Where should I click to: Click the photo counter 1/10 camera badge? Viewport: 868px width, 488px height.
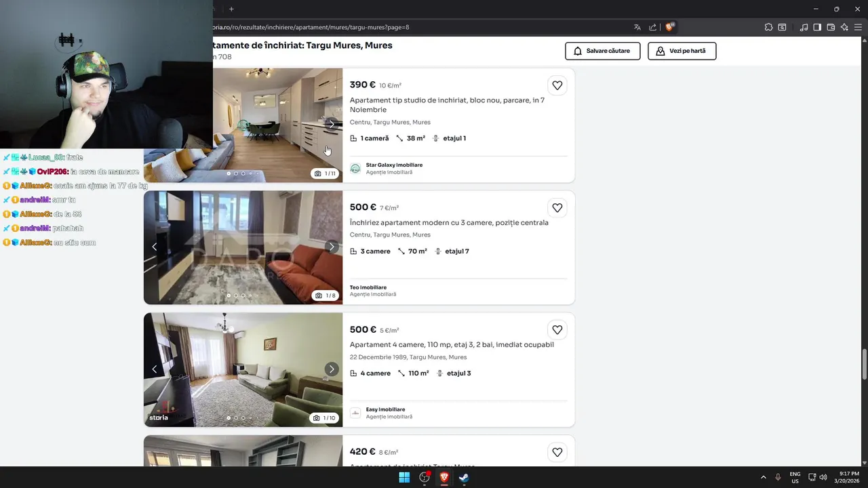[x=325, y=418]
